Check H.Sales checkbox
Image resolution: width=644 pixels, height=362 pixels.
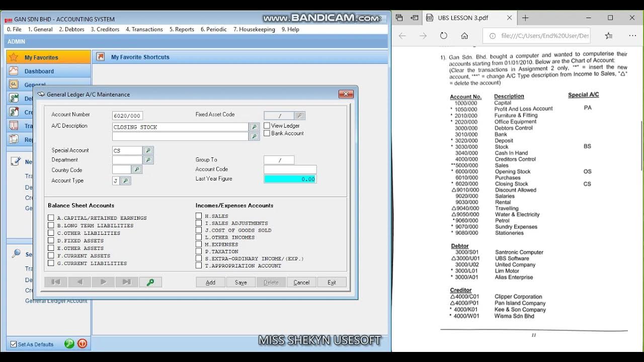[199, 216]
